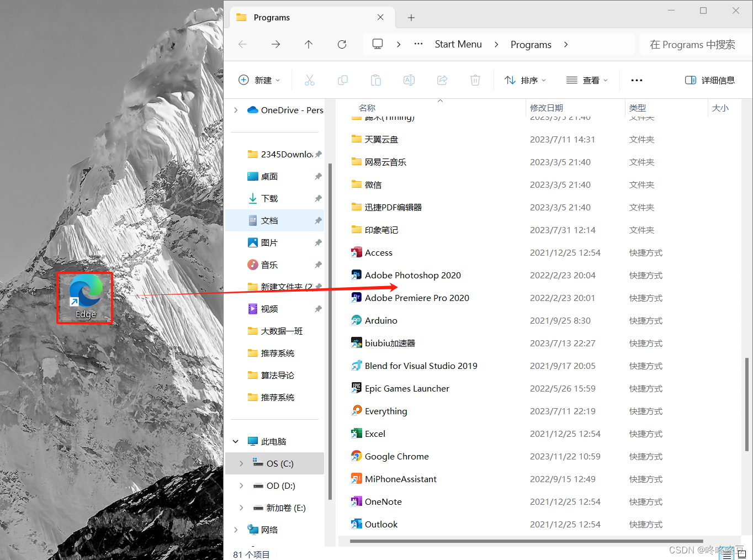Screen dimensions: 753x560
Task: Click the Access shortcut icon
Action: click(x=357, y=252)
